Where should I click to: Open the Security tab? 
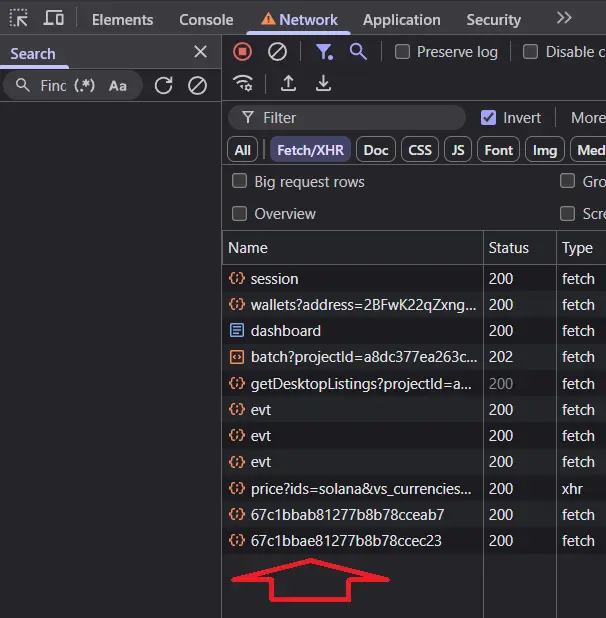(x=493, y=20)
